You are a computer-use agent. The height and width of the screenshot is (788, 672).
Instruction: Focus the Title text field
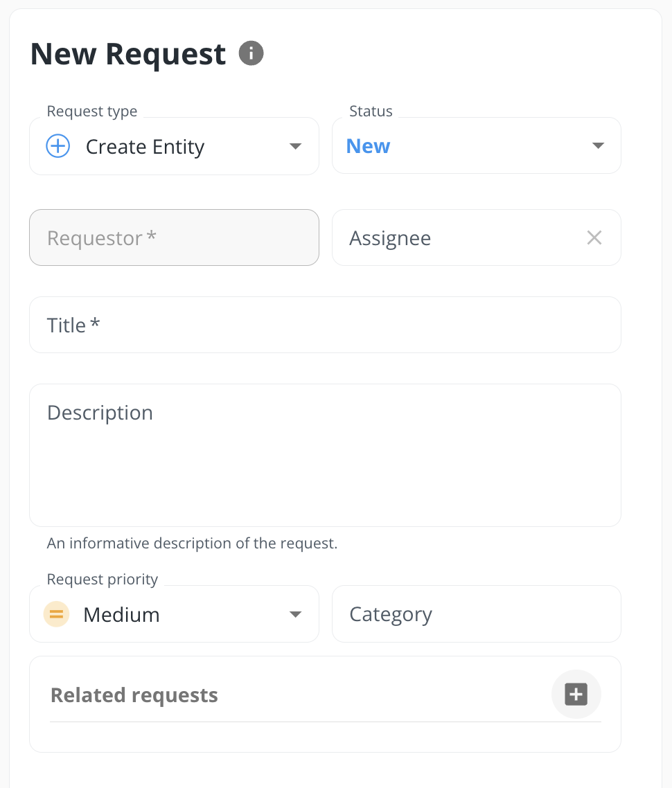324,325
